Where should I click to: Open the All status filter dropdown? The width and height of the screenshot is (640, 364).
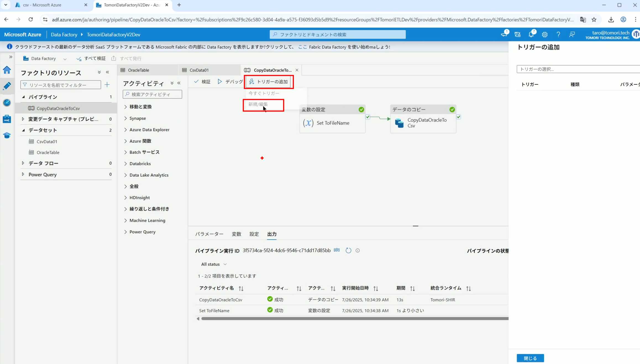(214, 264)
